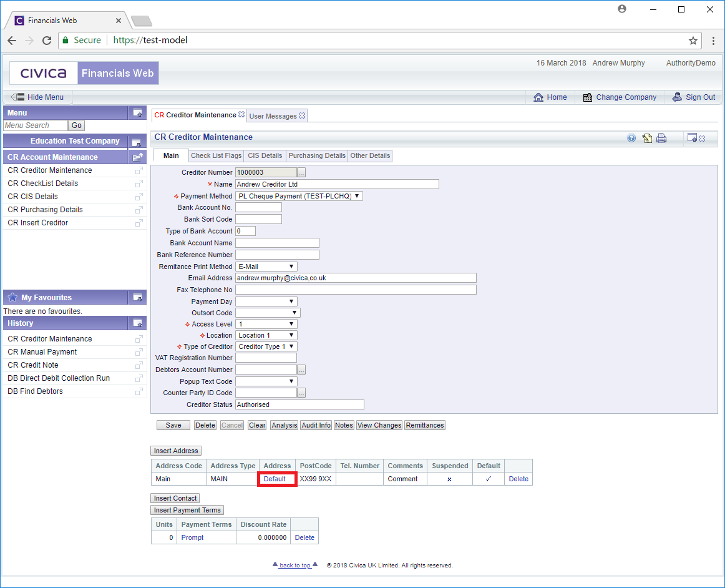Screen dimensions: 725x588
Task: Click the notes pencil icon in form header
Action: (x=647, y=138)
